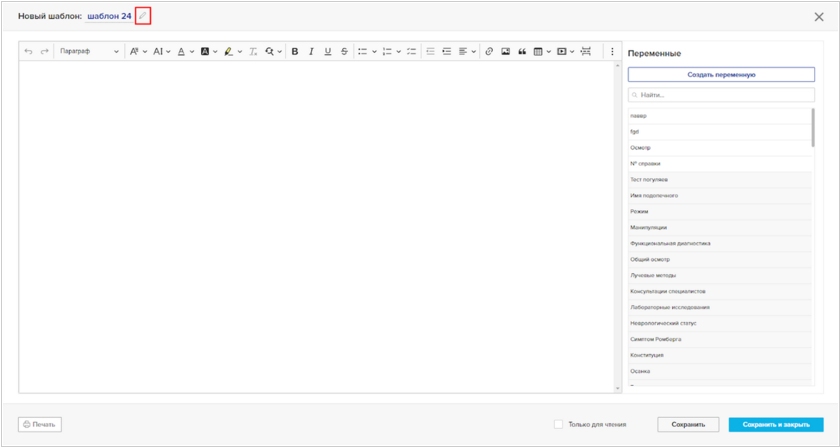This screenshot has height=447, width=840.
Task: Click the variables list scrollbar thumb
Action: pyautogui.click(x=813, y=128)
